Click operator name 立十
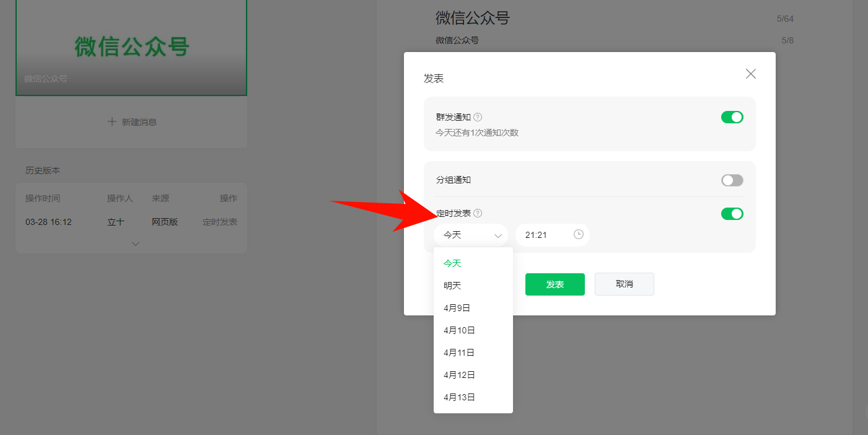The width and height of the screenshot is (868, 435). click(x=116, y=222)
